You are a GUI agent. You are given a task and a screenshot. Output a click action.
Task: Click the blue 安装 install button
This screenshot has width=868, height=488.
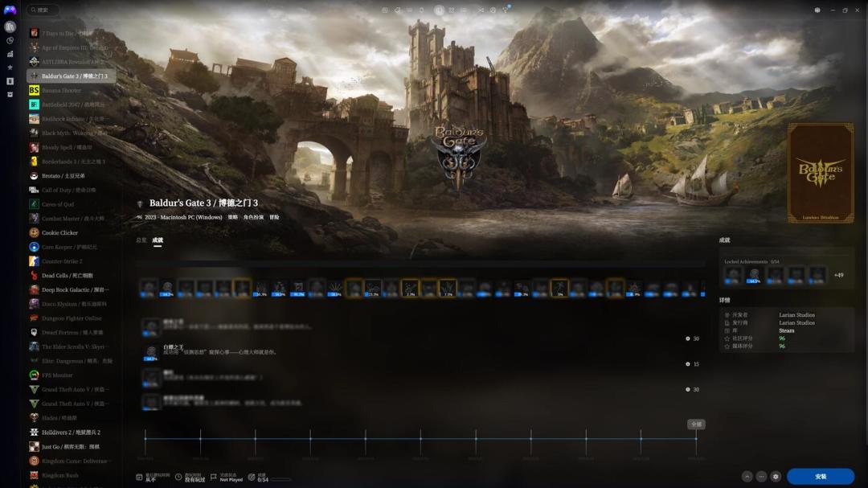click(821, 477)
